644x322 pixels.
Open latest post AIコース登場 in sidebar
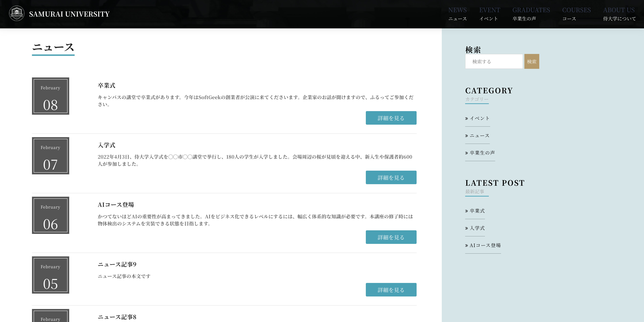(483, 245)
